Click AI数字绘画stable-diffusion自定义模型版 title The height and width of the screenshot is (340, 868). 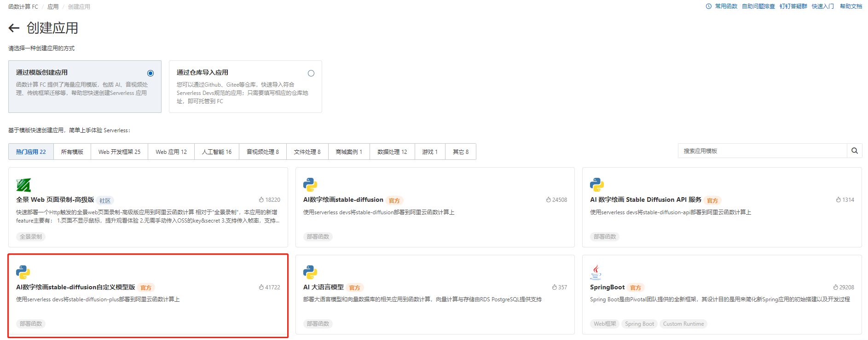click(75, 287)
